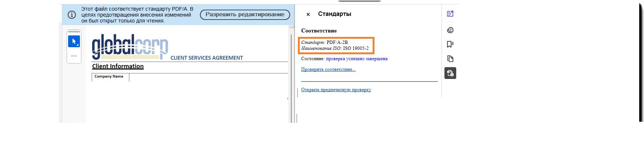Click the toolbar drag handle above arrow tool
Screen dimensions: 644x145
point(74,32)
